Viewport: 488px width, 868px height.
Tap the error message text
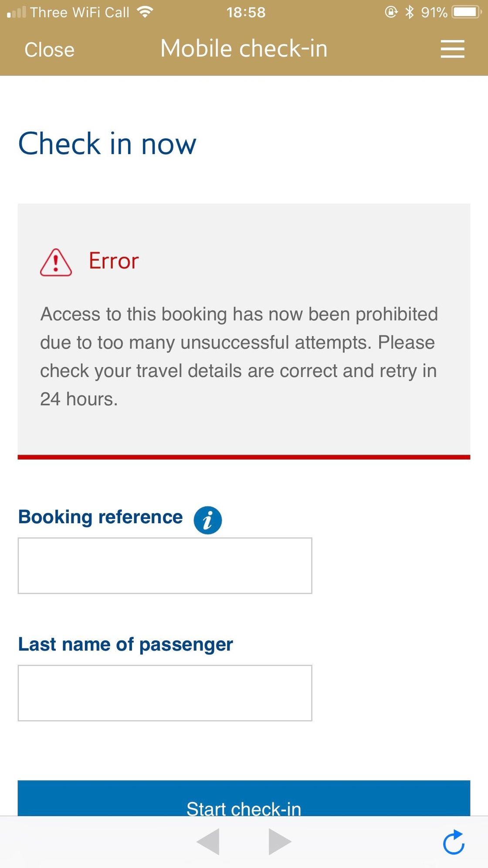(239, 356)
